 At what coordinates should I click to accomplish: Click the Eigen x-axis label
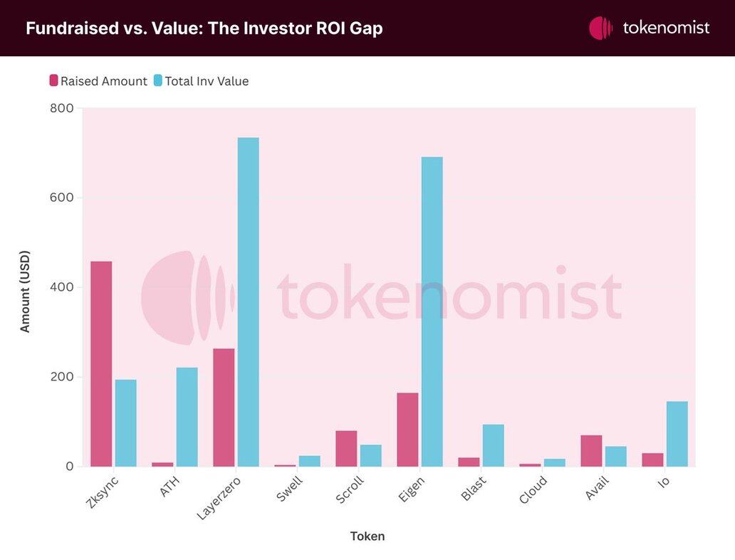coord(412,489)
